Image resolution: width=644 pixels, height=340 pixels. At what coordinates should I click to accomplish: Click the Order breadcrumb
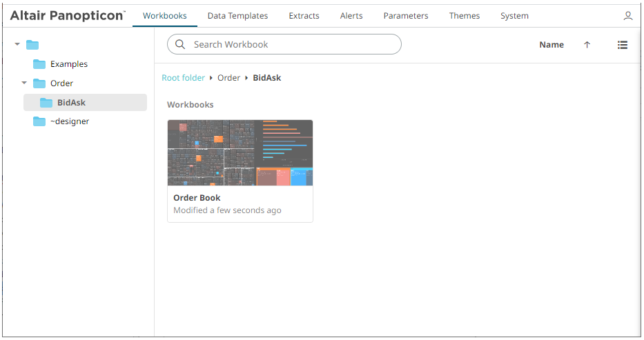(x=228, y=78)
